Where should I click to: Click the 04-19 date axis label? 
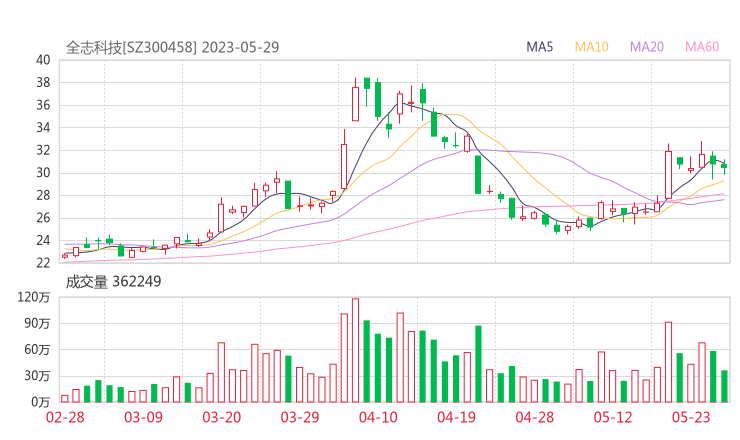click(456, 418)
